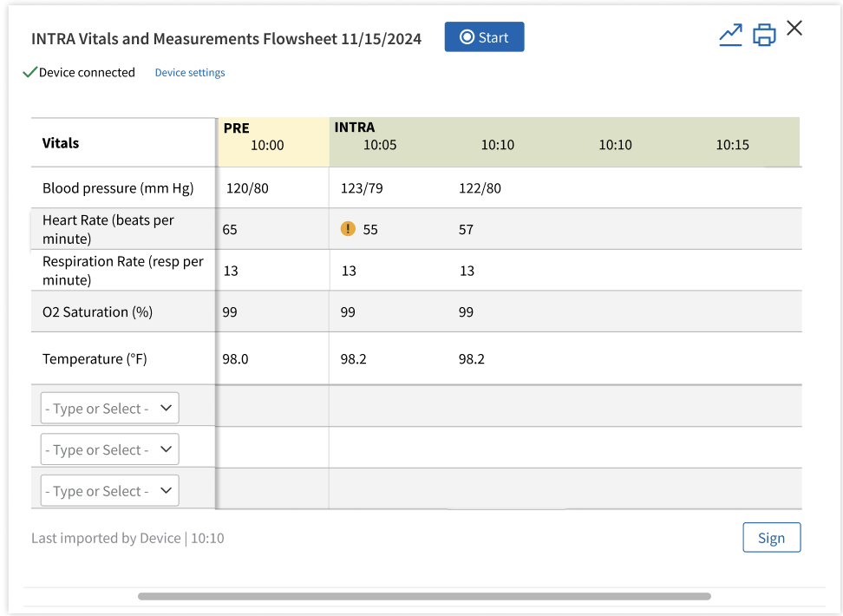Click the flowsheet title text
Viewport: 843px width, 616px height.
[226, 39]
